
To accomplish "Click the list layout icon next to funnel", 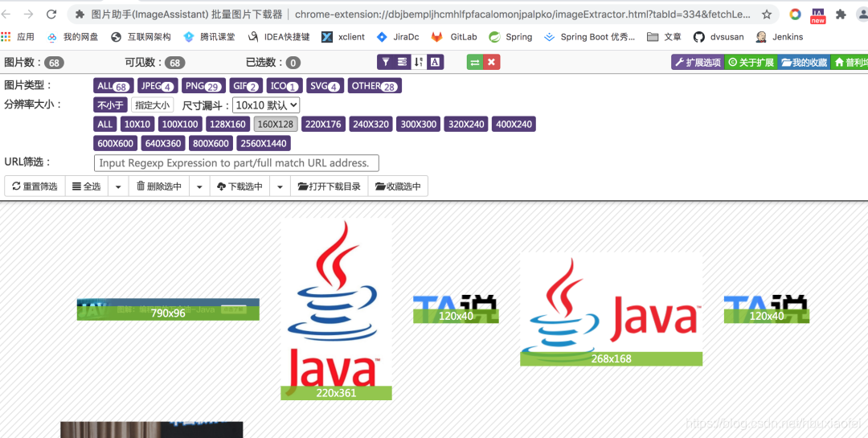I will [x=403, y=62].
